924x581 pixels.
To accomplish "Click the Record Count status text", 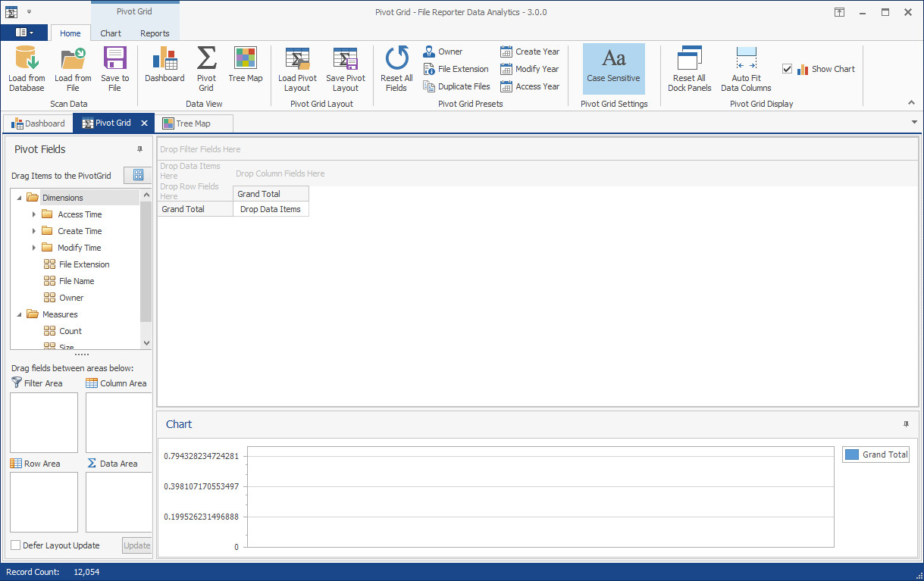I will (x=33, y=572).
